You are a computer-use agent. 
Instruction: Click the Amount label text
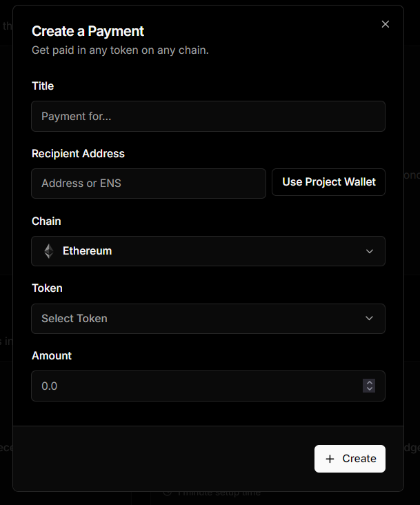pos(52,355)
